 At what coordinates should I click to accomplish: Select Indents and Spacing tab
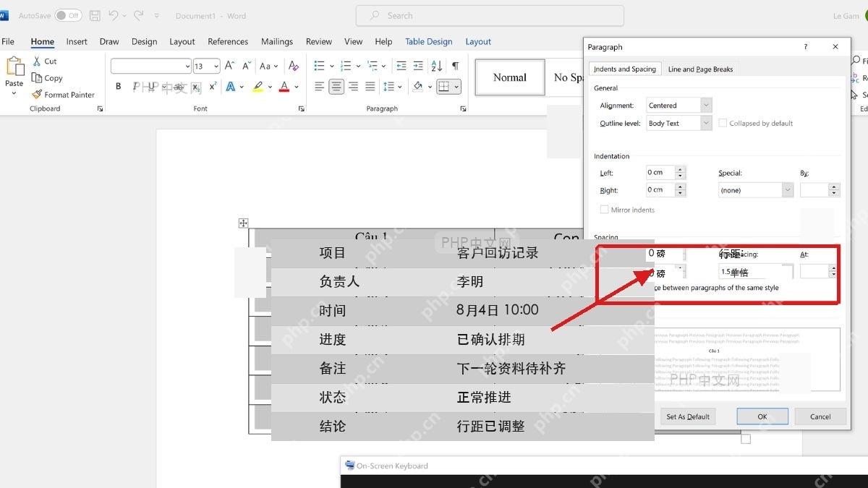tap(625, 69)
